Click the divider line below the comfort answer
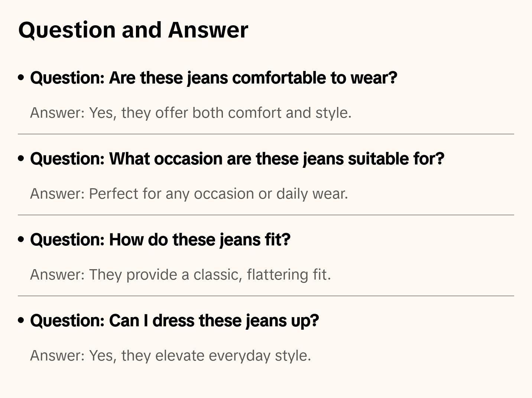The height and width of the screenshot is (398, 532). (x=266, y=134)
